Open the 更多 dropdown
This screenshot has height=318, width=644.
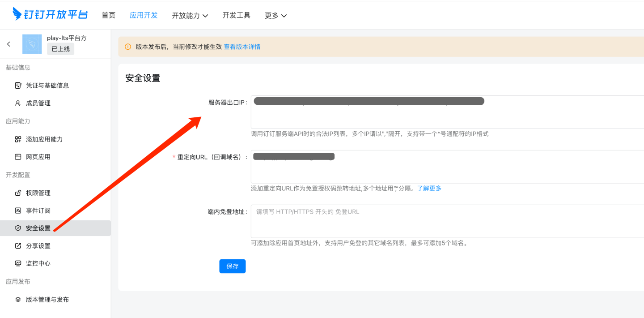[275, 15]
